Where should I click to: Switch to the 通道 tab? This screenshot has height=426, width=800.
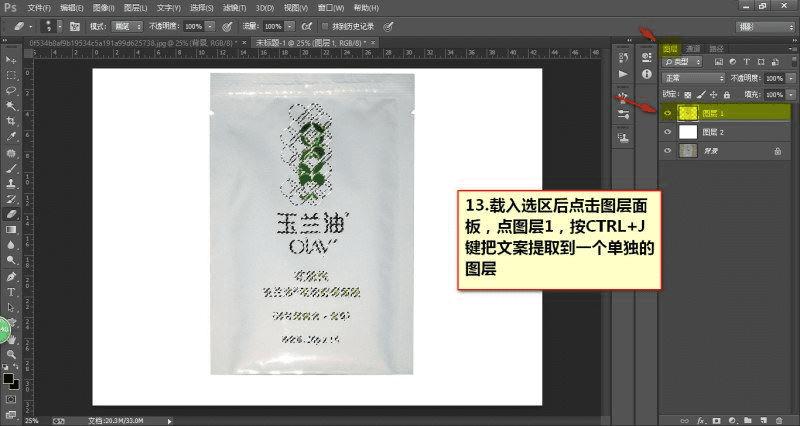(693, 49)
